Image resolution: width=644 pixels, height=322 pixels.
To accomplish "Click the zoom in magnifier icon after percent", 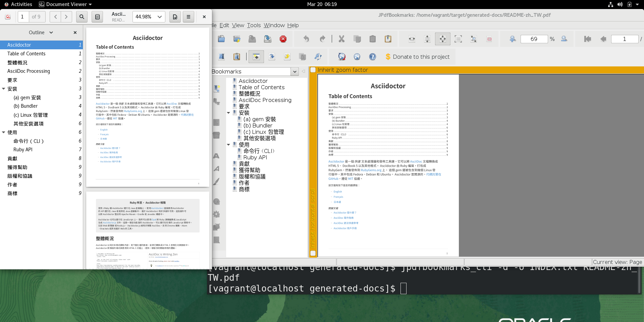I will (x=564, y=39).
